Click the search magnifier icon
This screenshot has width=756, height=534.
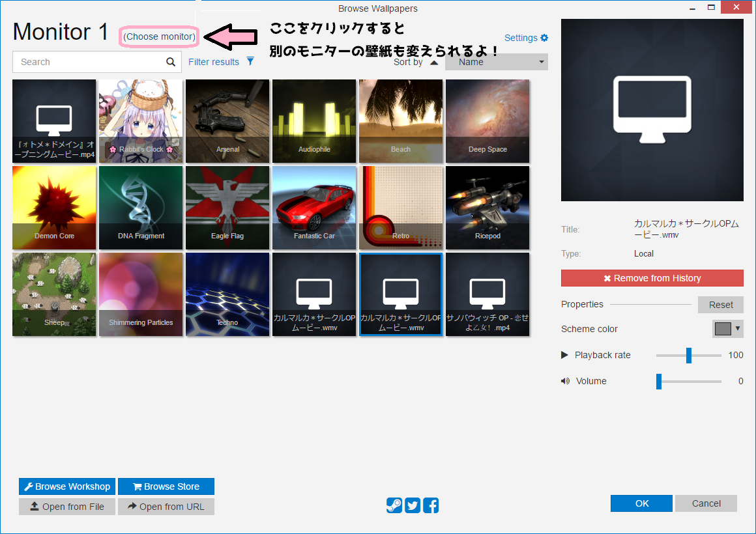(171, 62)
